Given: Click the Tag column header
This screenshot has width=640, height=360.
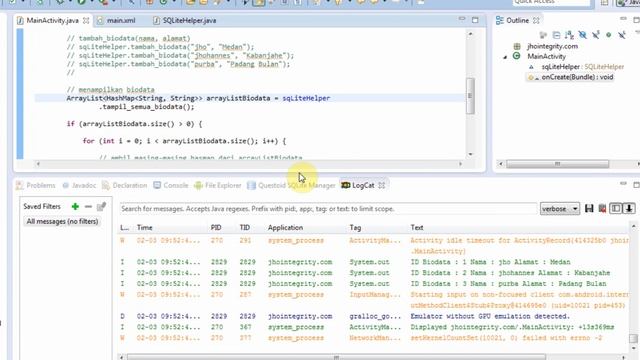Looking at the screenshot, I should point(355,228).
